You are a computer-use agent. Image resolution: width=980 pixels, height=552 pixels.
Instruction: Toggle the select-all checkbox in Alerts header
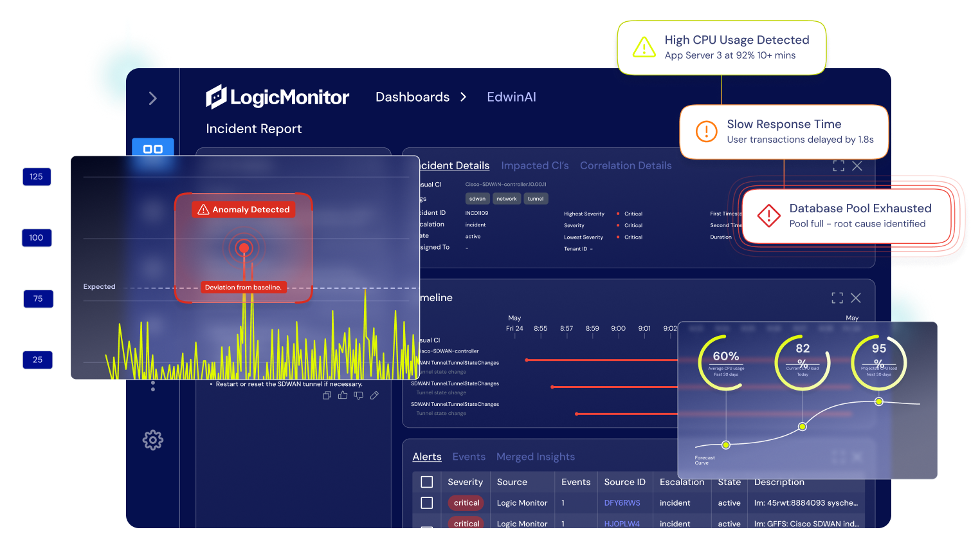[x=426, y=482]
